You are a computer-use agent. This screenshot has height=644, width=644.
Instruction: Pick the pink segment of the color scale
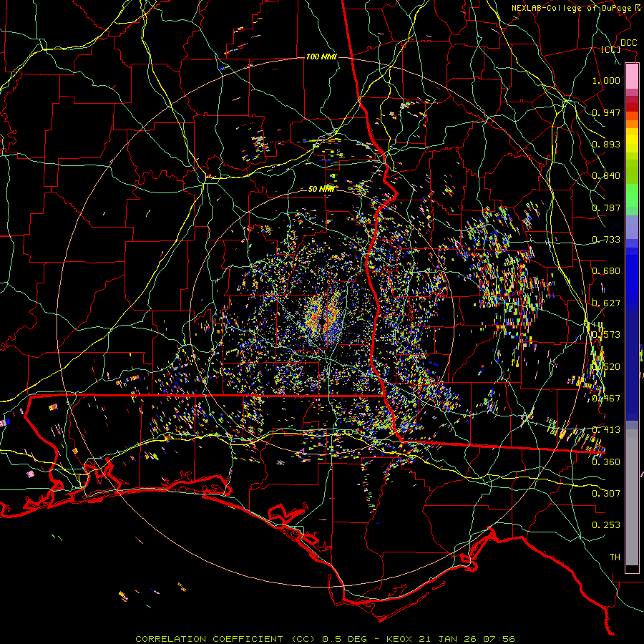[632, 76]
